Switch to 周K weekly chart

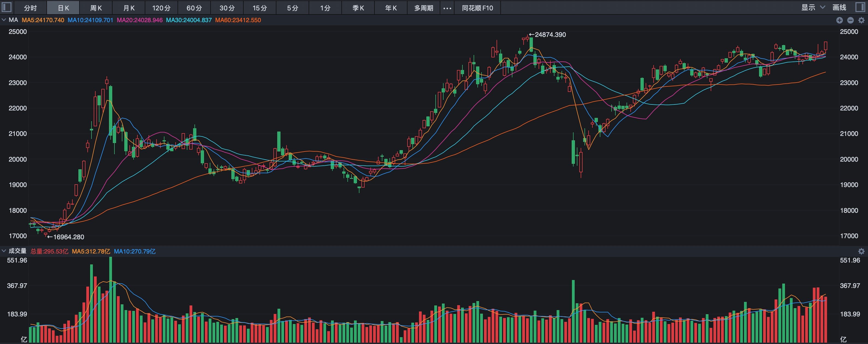point(96,8)
